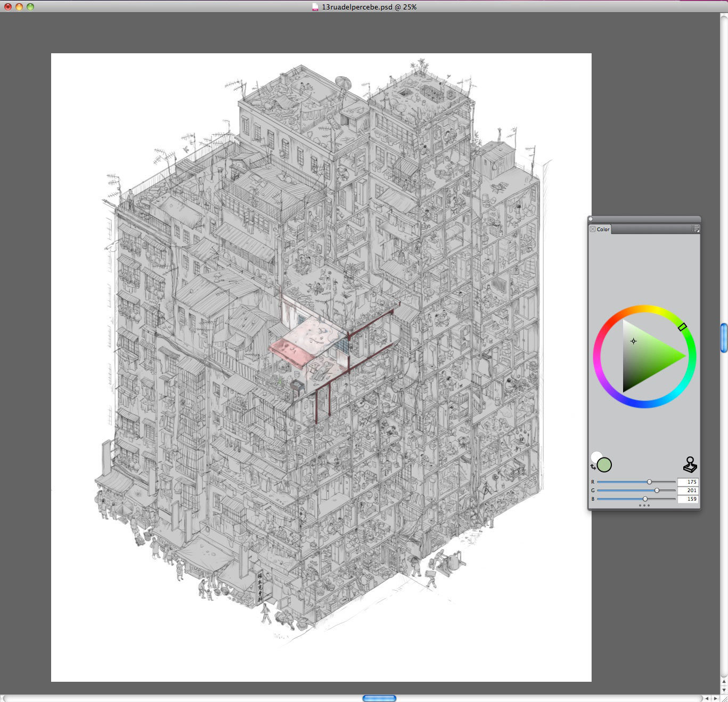Click the saturation triangle crosshair cursor
This screenshot has width=728, height=702.
coord(633,341)
